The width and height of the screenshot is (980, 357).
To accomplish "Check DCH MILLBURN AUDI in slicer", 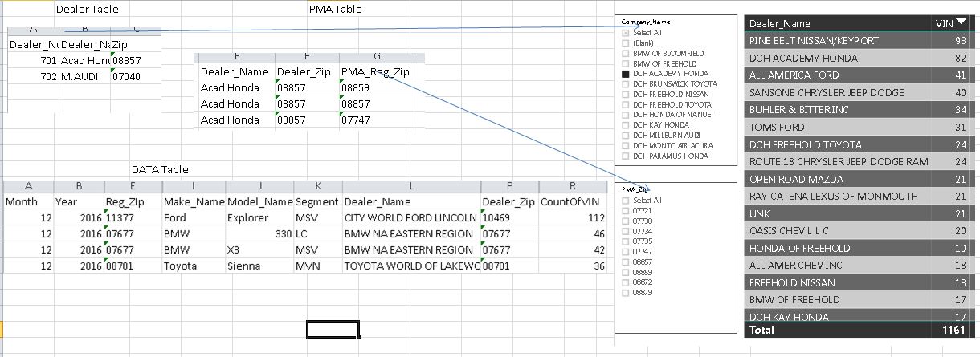I will coord(626,136).
